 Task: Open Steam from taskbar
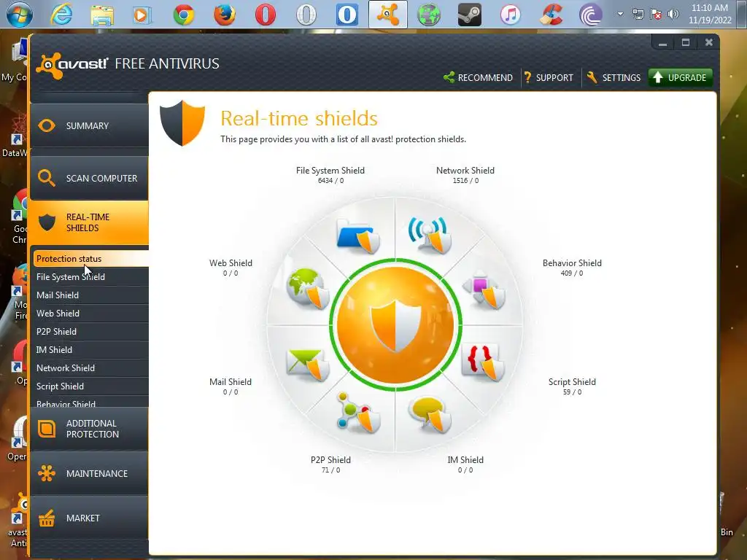click(469, 15)
